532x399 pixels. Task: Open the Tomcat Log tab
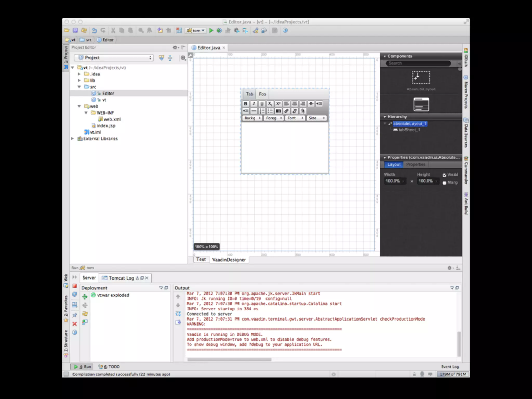pos(121,278)
